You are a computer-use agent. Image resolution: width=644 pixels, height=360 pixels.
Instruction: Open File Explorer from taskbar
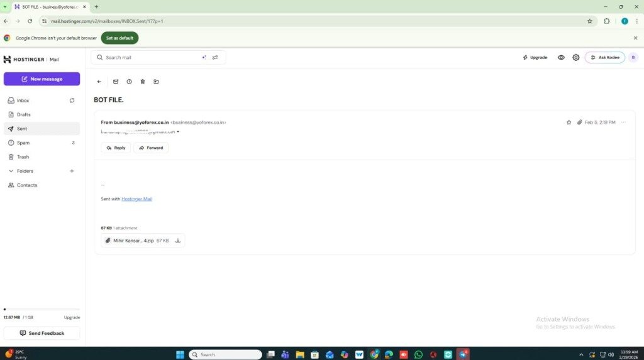point(300,354)
